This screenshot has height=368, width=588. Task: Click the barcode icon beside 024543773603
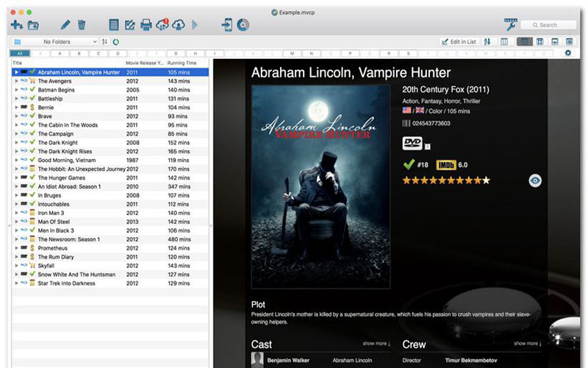[x=406, y=123]
